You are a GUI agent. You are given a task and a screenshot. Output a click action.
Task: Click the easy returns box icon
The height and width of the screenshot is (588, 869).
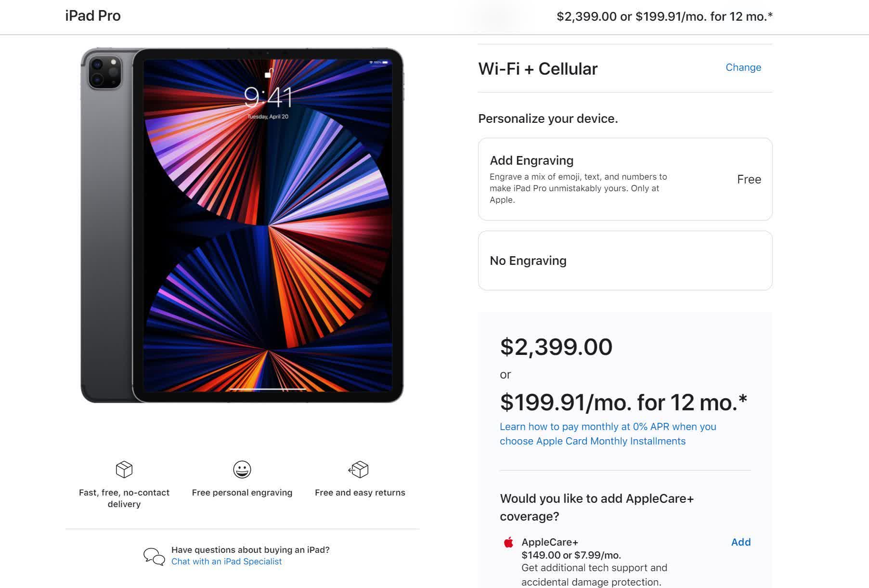(359, 470)
